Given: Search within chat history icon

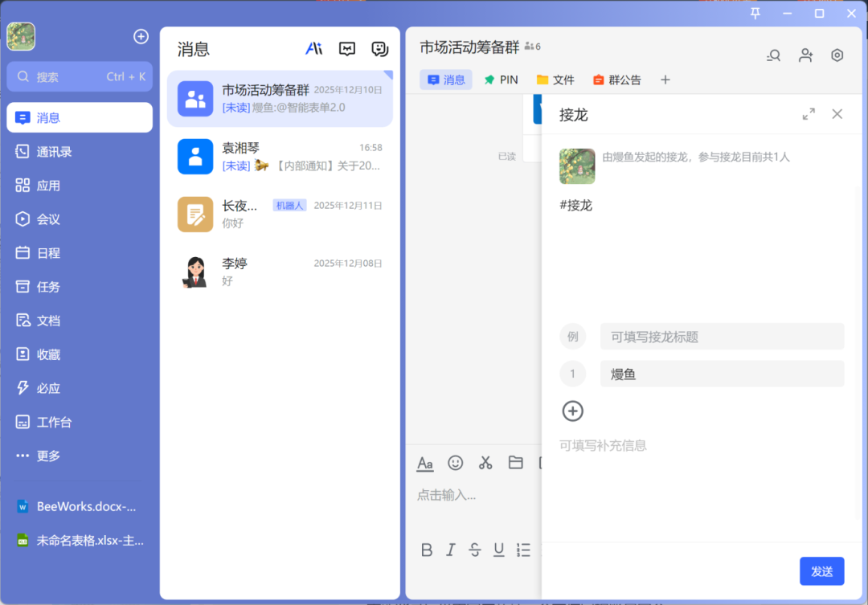Looking at the screenshot, I should 773,55.
